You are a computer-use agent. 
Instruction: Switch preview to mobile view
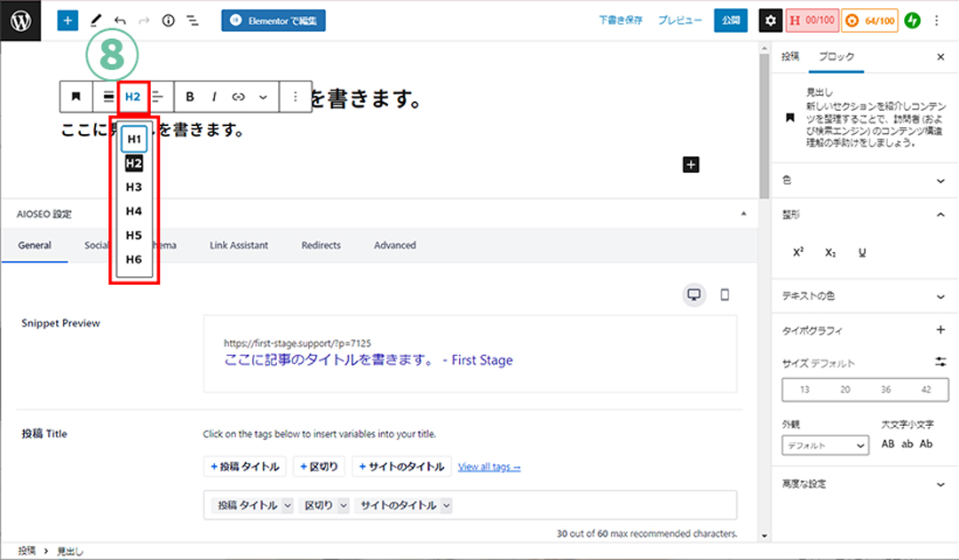coord(725,296)
